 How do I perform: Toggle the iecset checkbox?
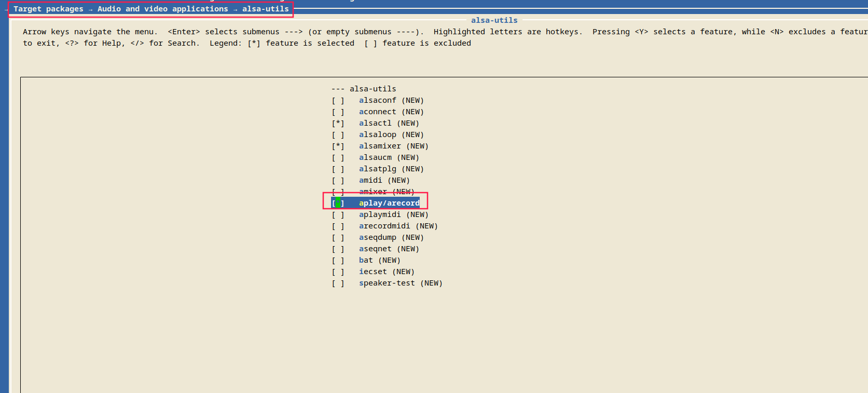[x=338, y=272]
